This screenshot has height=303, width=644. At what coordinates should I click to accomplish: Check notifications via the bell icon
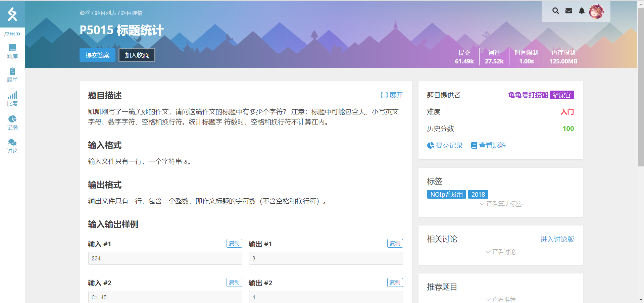pyautogui.click(x=582, y=11)
